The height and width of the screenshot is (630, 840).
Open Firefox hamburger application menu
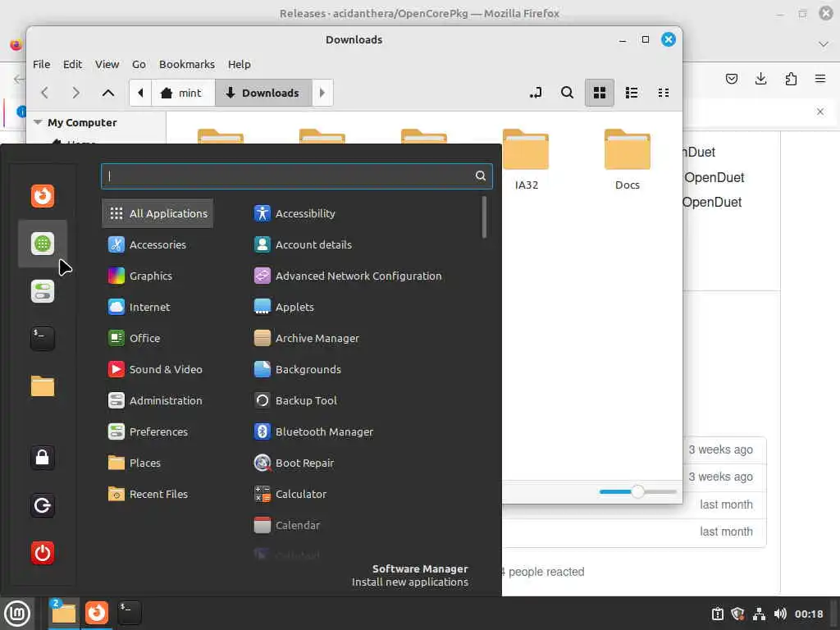[x=820, y=79]
